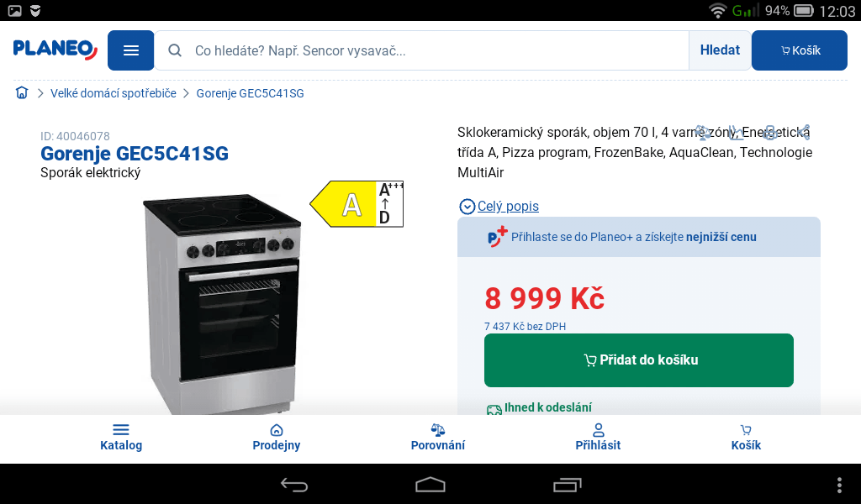Click the Přidat do košíku button
Viewport: 861px width, 504px height.
(x=639, y=360)
